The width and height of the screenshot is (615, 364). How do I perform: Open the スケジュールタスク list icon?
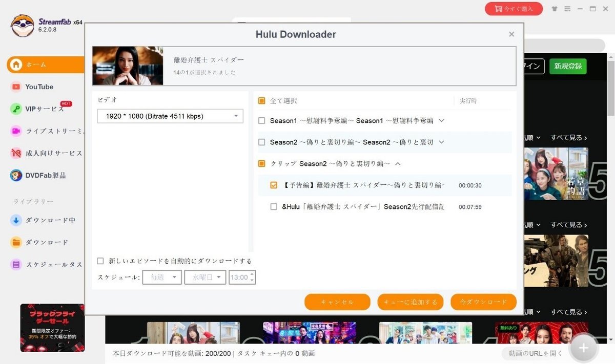(16, 265)
